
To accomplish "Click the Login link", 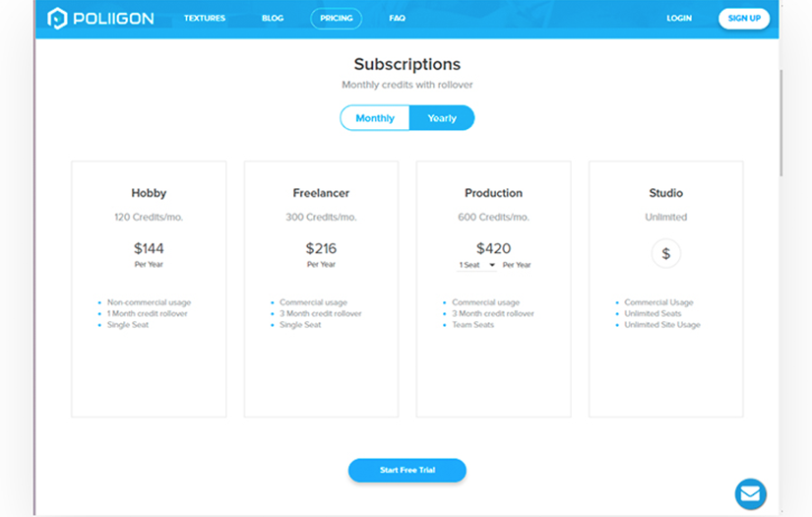I will 679,18.
